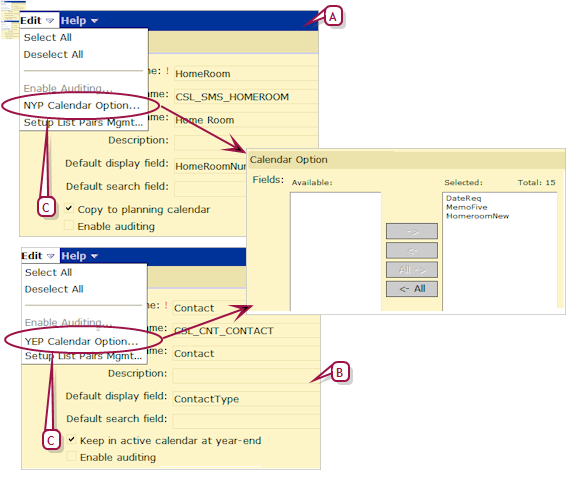Click the HomeRoom name input field
The width and height of the screenshot is (576, 480).
[x=246, y=73]
